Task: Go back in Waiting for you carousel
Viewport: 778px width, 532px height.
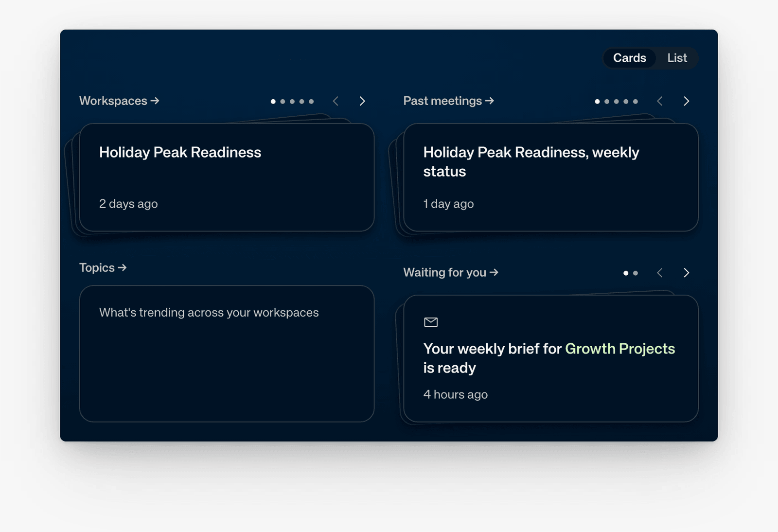Action: 660,273
